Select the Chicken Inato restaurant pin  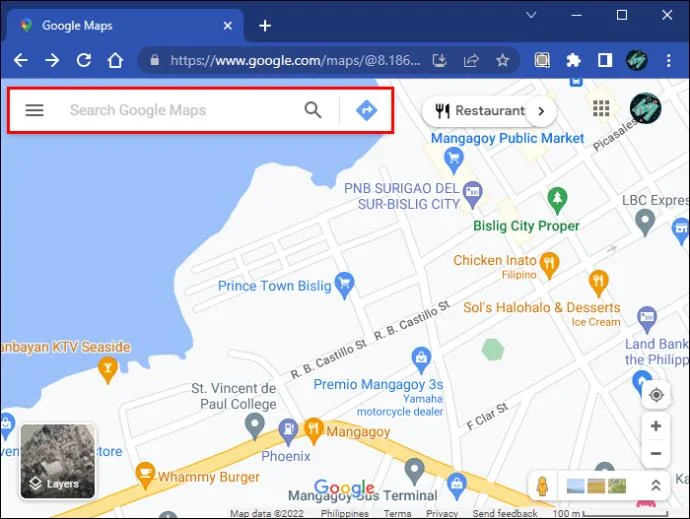pos(549,265)
